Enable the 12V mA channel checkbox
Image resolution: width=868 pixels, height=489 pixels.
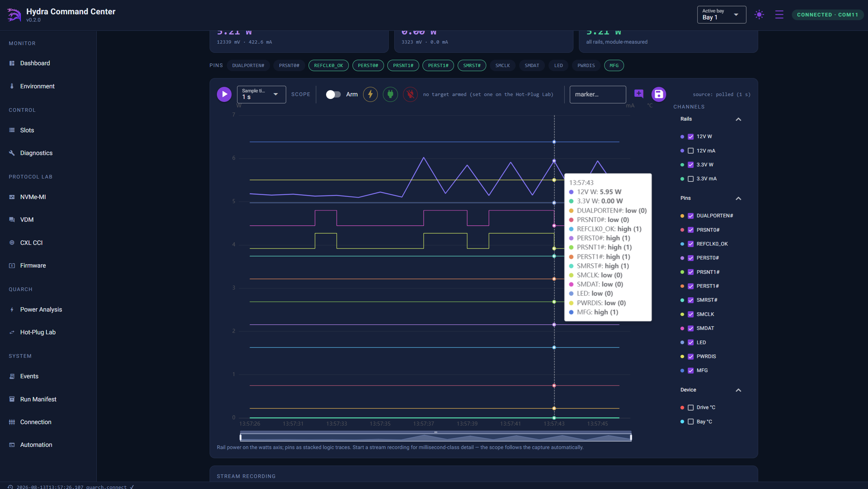click(691, 151)
